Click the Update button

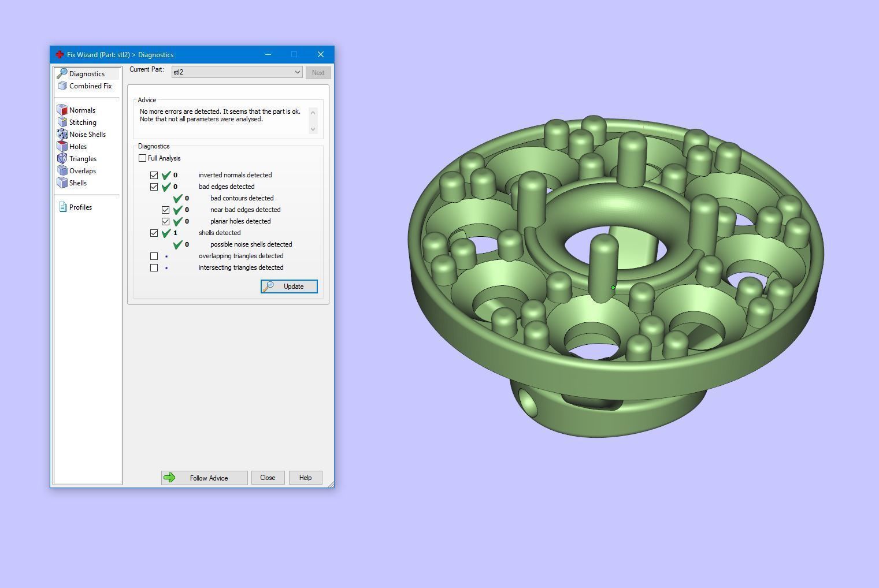[x=289, y=286]
